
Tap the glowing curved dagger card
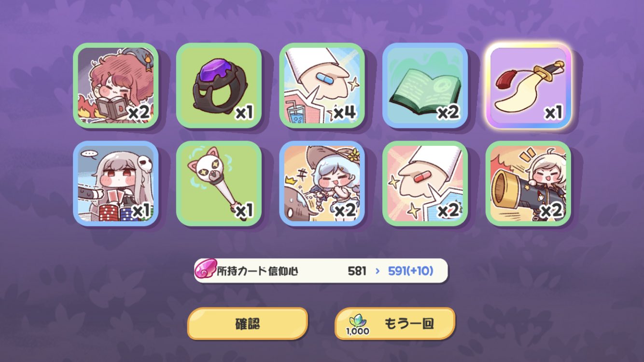(529, 85)
